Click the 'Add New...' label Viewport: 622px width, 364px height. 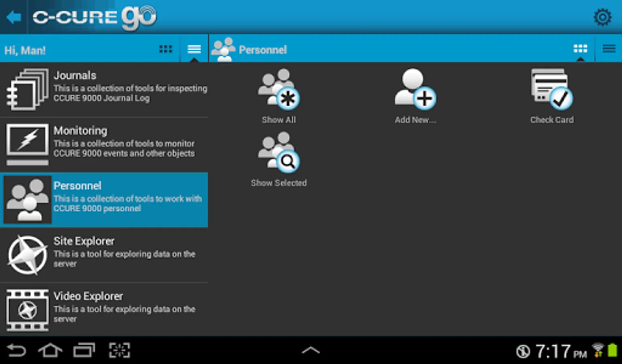(415, 120)
